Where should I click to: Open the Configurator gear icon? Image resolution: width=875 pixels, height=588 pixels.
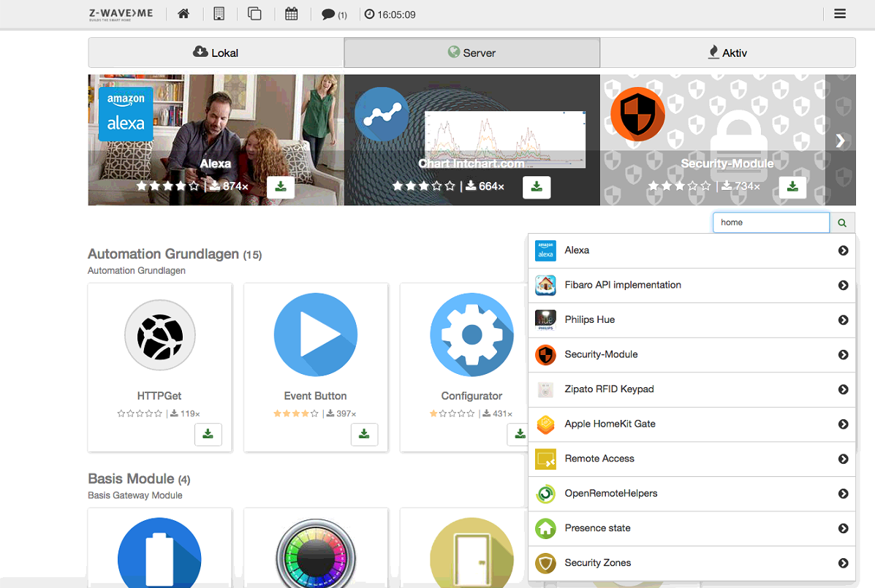coord(472,335)
